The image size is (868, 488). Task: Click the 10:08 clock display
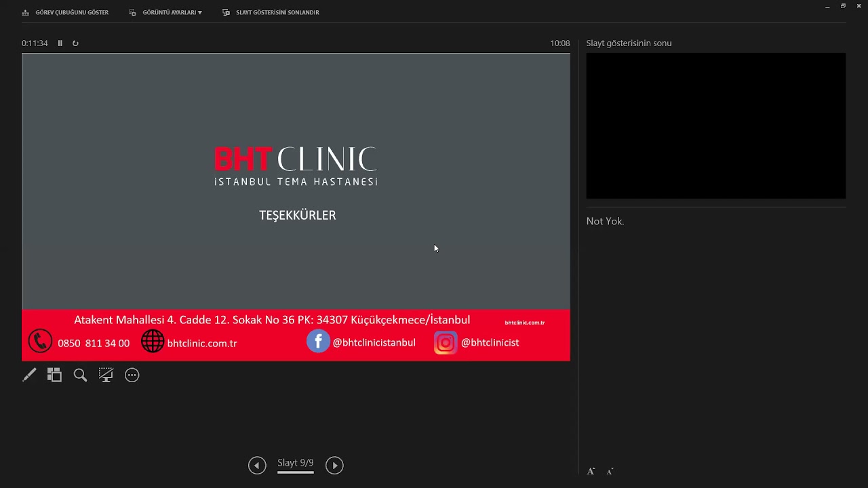click(x=560, y=43)
